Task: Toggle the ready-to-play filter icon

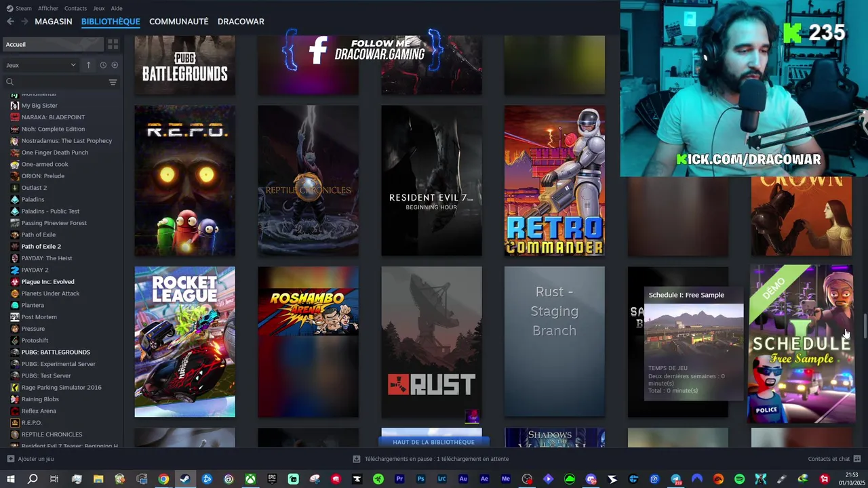Action: (x=115, y=65)
